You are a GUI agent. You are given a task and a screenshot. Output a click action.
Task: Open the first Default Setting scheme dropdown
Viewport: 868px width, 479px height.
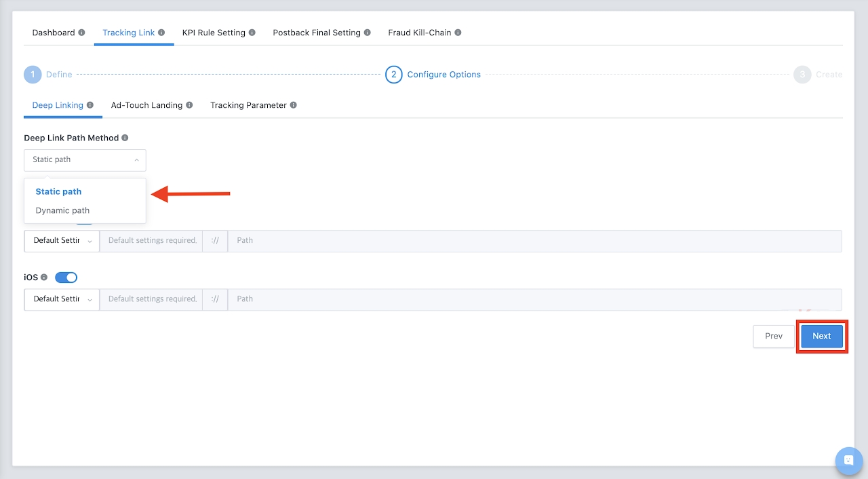(62, 241)
